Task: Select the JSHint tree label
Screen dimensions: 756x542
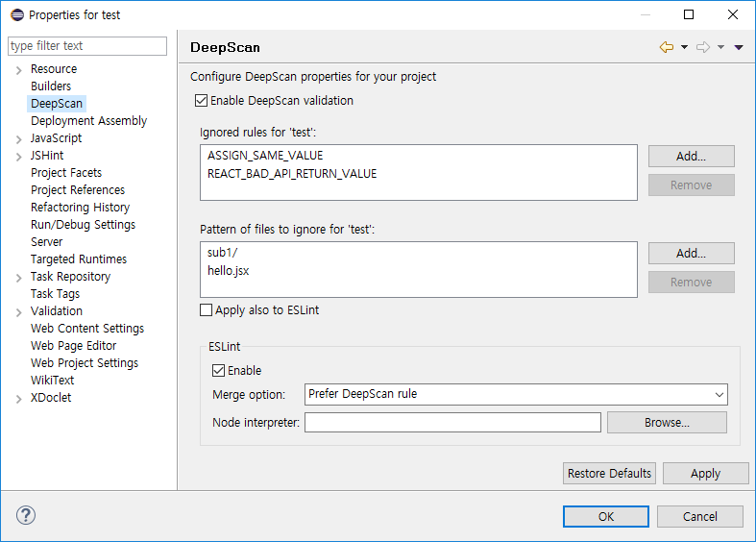Action: (x=47, y=156)
